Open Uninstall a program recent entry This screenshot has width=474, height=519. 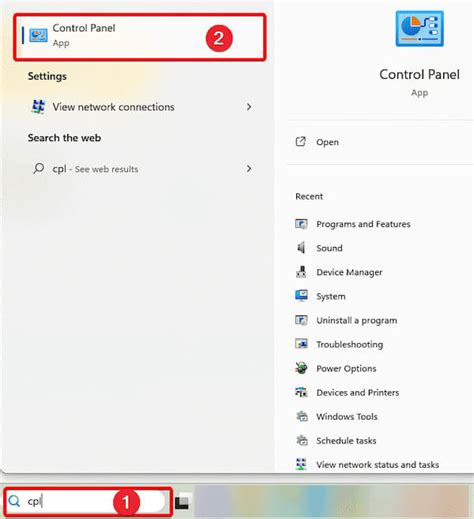[357, 320]
